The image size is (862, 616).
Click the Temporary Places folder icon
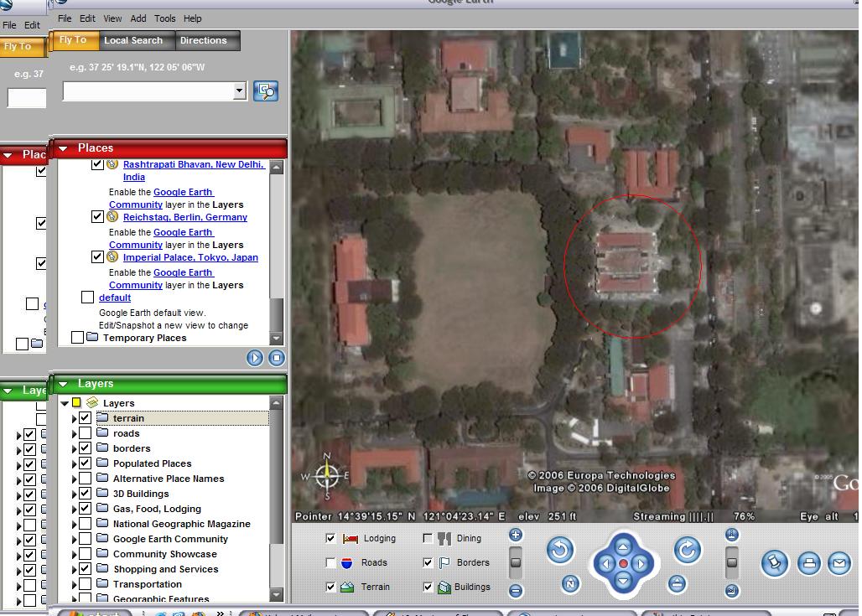pyautogui.click(x=91, y=337)
